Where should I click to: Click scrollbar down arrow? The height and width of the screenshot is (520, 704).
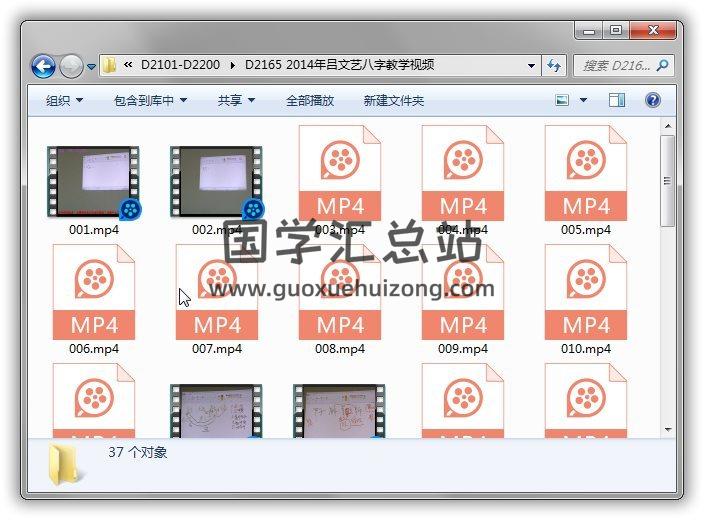point(668,430)
